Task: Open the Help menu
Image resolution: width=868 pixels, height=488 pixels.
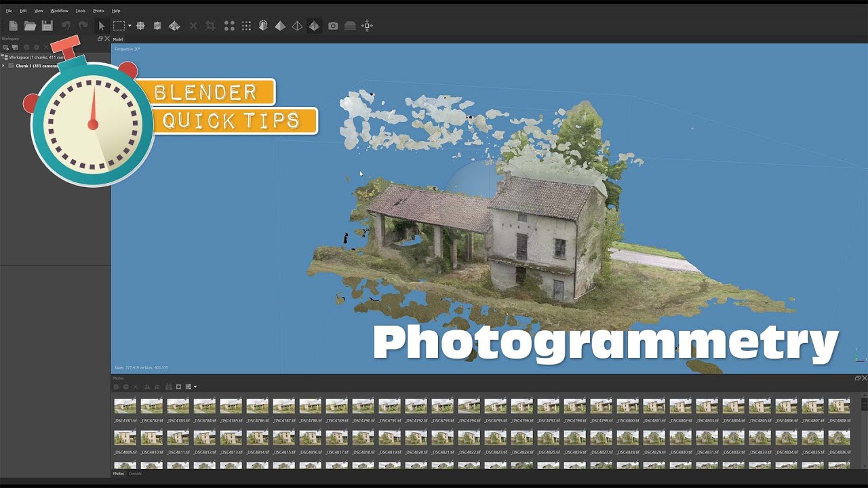Action: pos(116,11)
